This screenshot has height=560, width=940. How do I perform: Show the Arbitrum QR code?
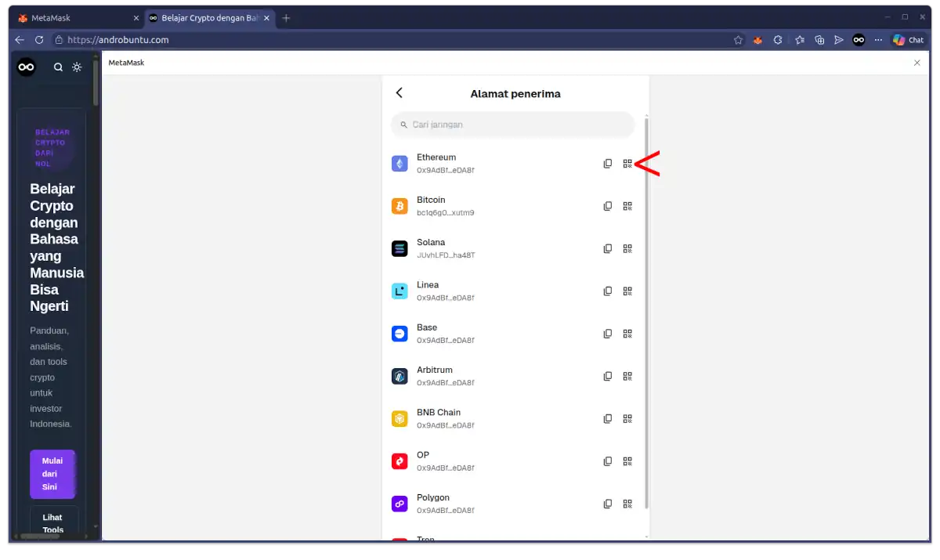(627, 376)
